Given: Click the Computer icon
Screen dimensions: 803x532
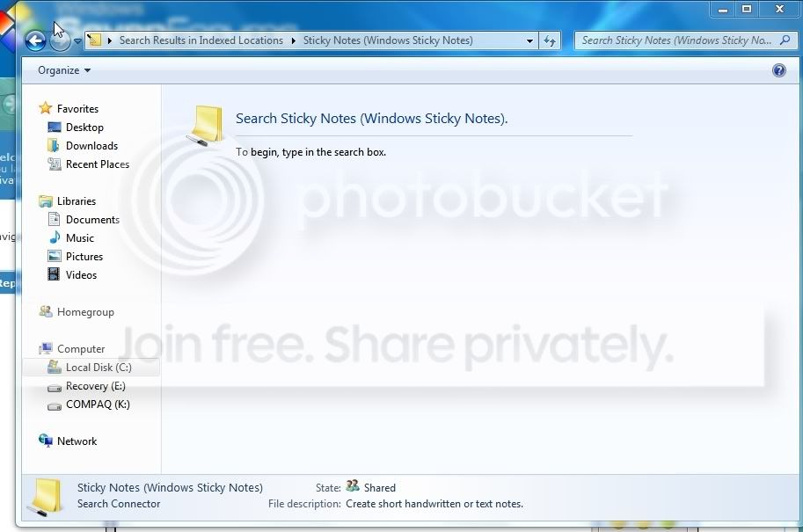Looking at the screenshot, I should pyautogui.click(x=46, y=349).
